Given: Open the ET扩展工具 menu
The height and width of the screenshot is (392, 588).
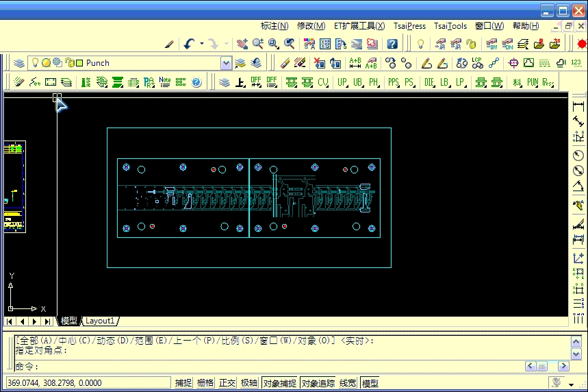Looking at the screenshot, I should coord(359,26).
